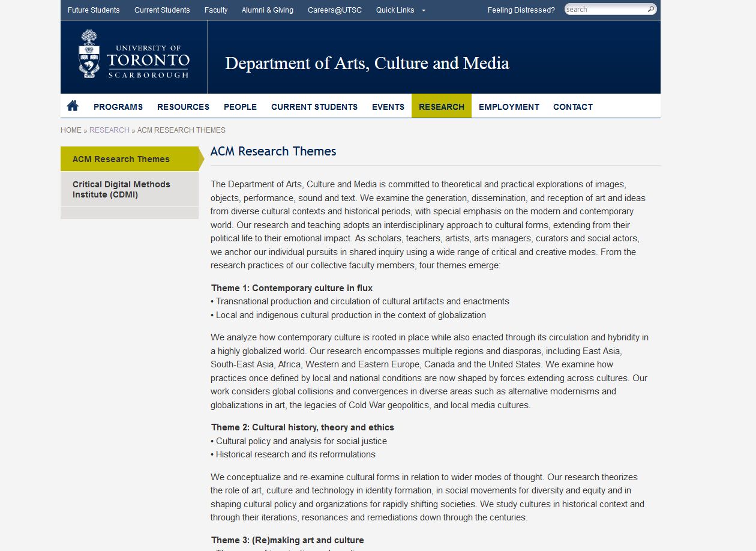Open the CONTACT menu item
This screenshot has width=756, height=551.
click(x=573, y=107)
